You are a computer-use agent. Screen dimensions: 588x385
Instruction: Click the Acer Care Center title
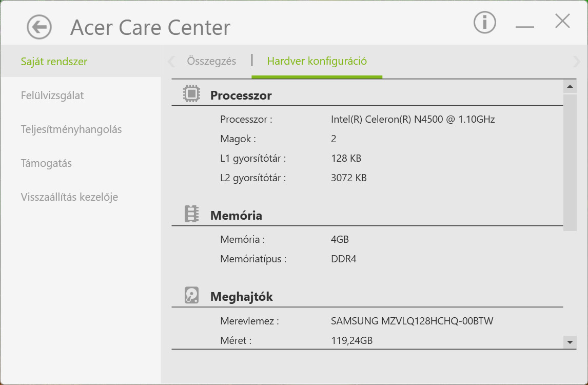pos(150,28)
